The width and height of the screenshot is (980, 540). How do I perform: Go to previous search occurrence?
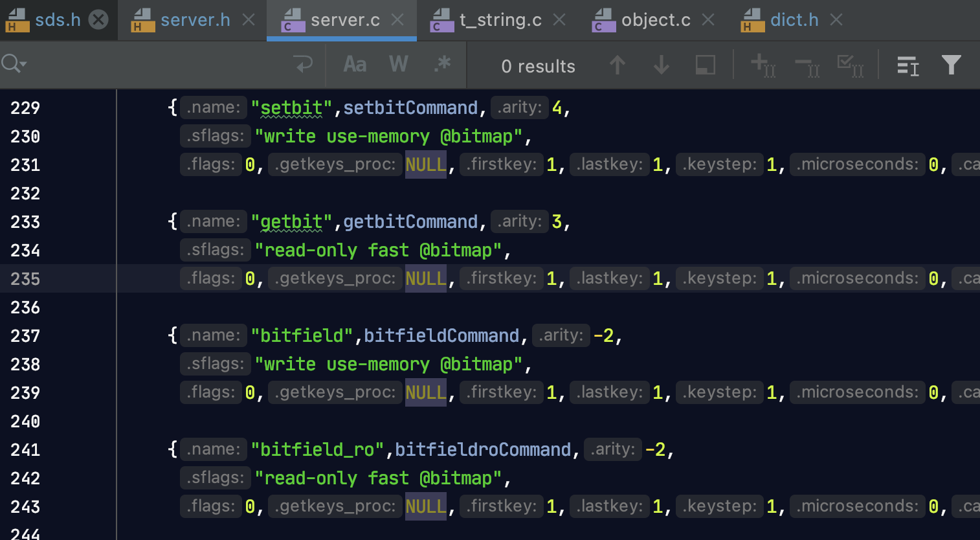coord(618,65)
